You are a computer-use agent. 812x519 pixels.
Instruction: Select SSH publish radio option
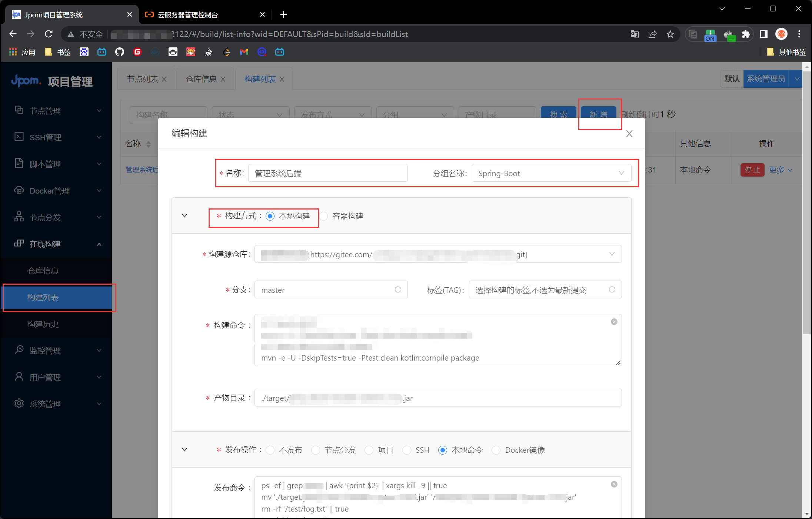[x=407, y=450]
